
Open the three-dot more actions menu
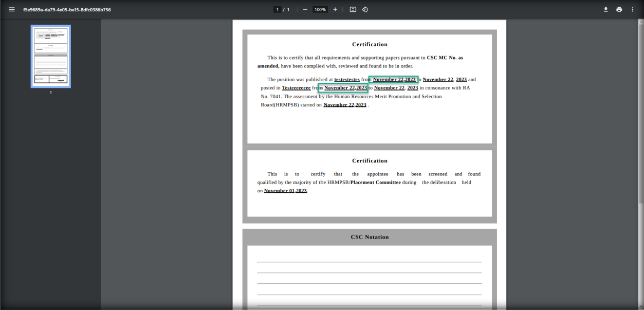tap(633, 9)
